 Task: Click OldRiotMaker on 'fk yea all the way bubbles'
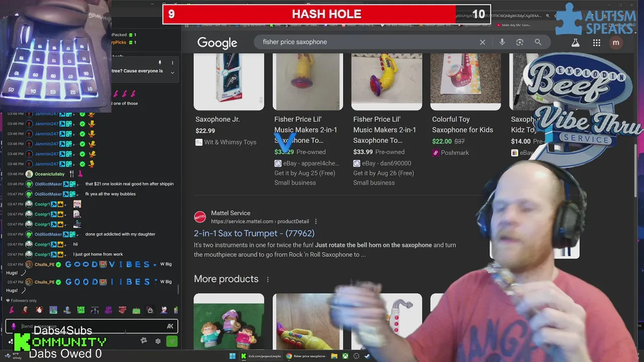tap(48, 194)
